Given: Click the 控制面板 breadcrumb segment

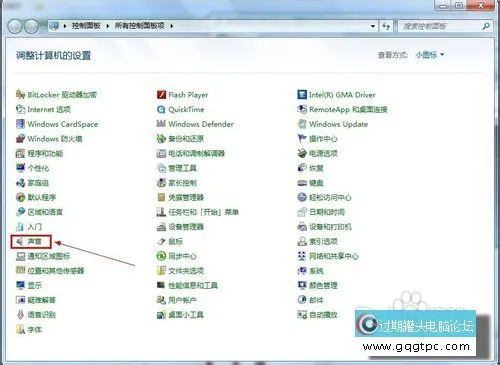Looking at the screenshot, I should coord(86,26).
